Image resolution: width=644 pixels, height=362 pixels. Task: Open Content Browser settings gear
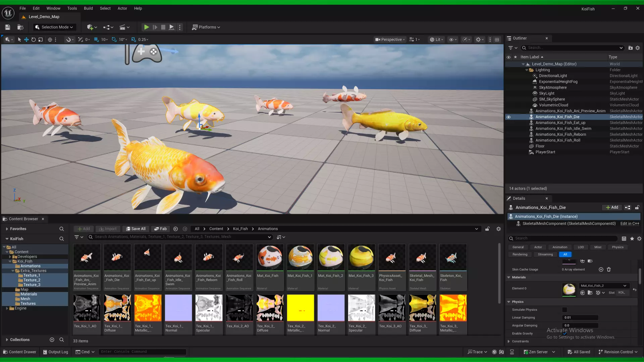[x=498, y=229]
